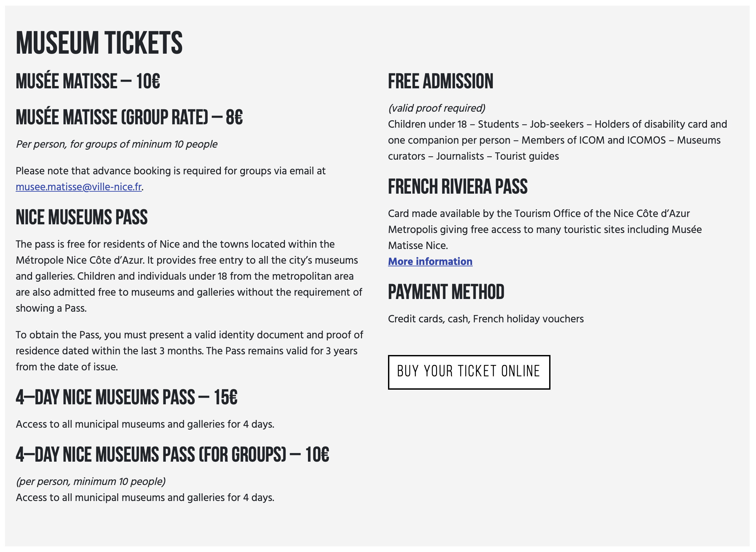Click the "Credit cards, cash" payment text
The image size is (756, 552).
[x=485, y=319]
